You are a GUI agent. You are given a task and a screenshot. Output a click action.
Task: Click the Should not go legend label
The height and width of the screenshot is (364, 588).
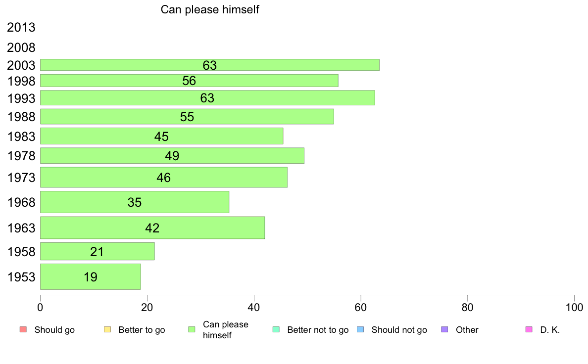pos(399,330)
